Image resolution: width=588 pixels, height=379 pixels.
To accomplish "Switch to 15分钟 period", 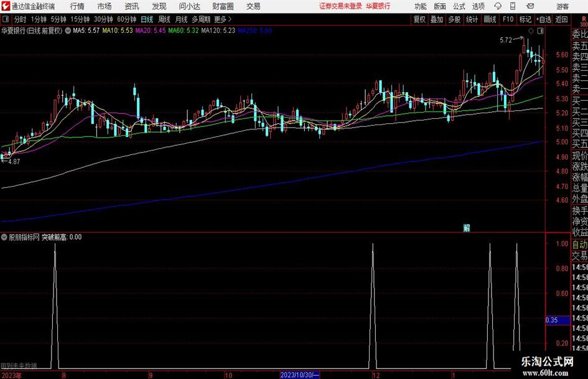I will pos(80,19).
